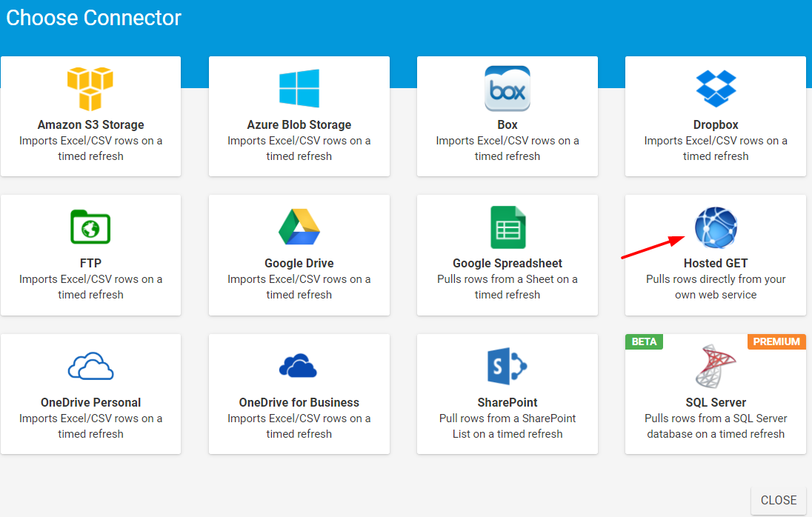Click the description under OneDrive for Business

coord(299,426)
